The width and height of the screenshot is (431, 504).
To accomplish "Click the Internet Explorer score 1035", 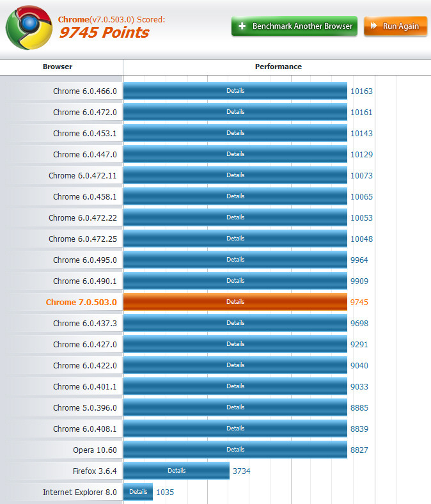I will (165, 492).
